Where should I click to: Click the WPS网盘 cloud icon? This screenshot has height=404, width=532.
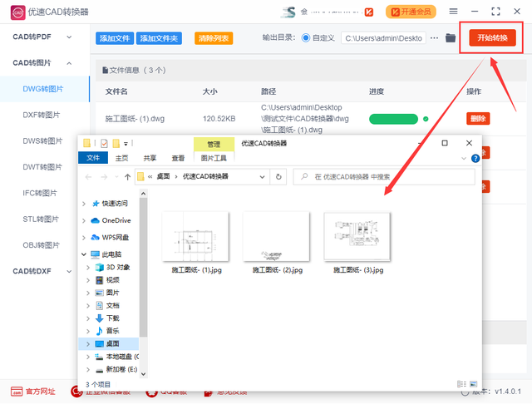pyautogui.click(x=96, y=238)
